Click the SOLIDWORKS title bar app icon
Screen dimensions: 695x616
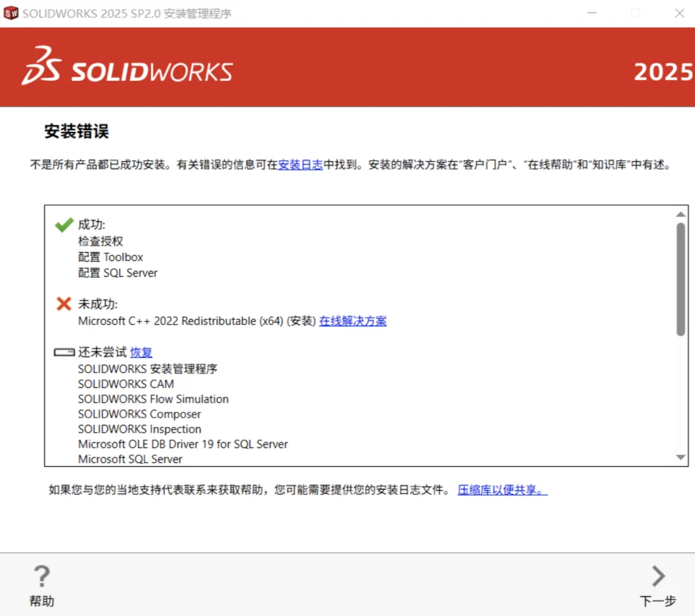11,14
